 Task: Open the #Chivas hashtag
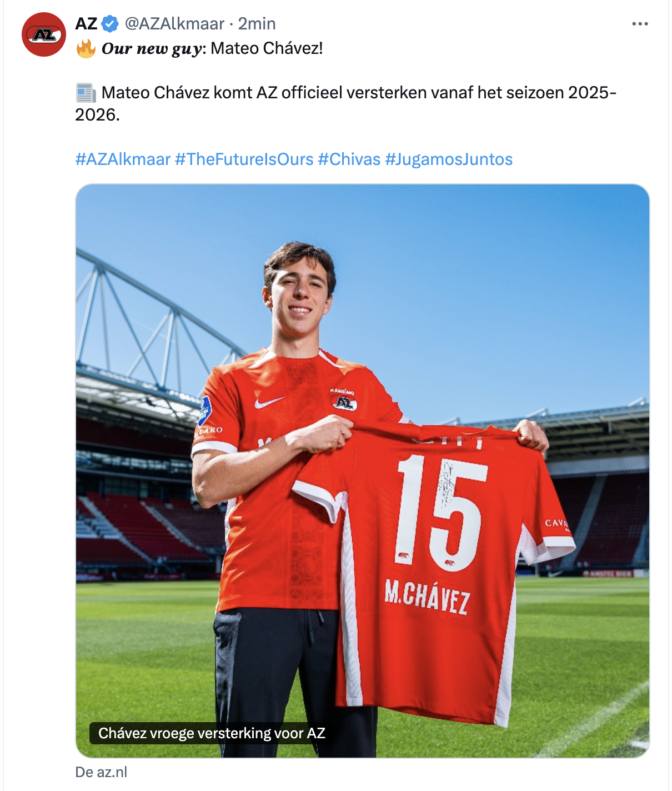pyautogui.click(x=349, y=159)
